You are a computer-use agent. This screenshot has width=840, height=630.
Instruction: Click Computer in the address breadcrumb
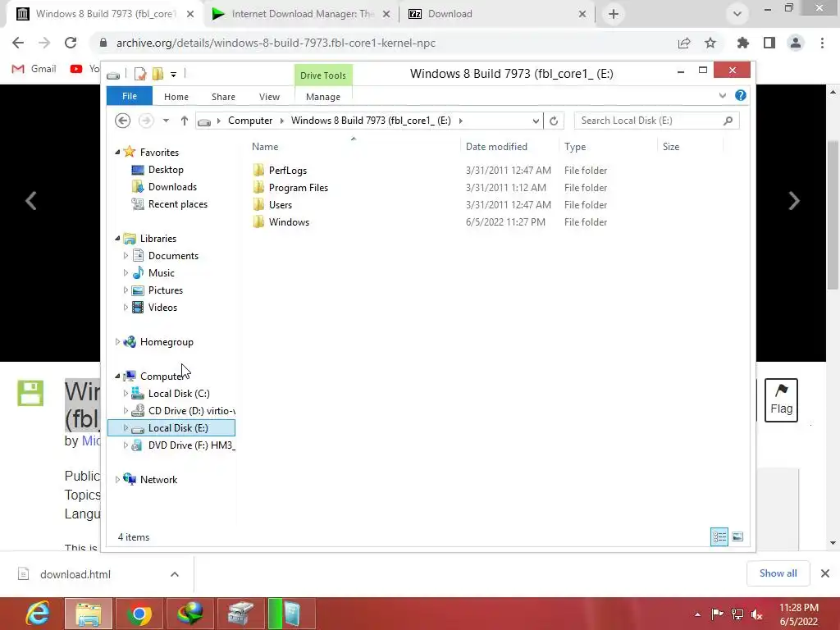pyautogui.click(x=250, y=121)
